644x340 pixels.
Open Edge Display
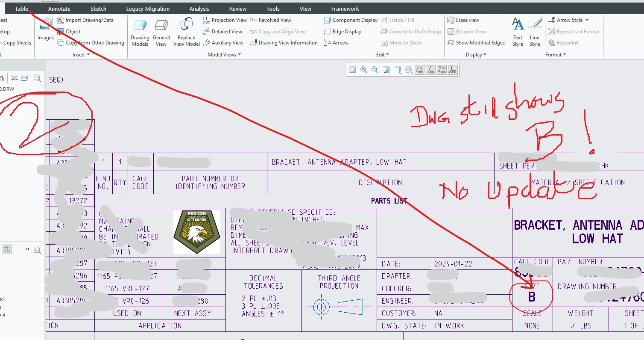pyautogui.click(x=343, y=32)
